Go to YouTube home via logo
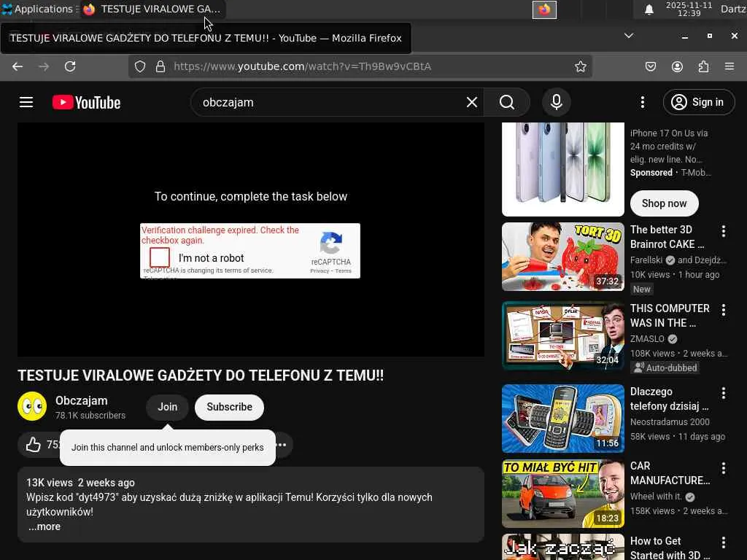 (x=86, y=102)
